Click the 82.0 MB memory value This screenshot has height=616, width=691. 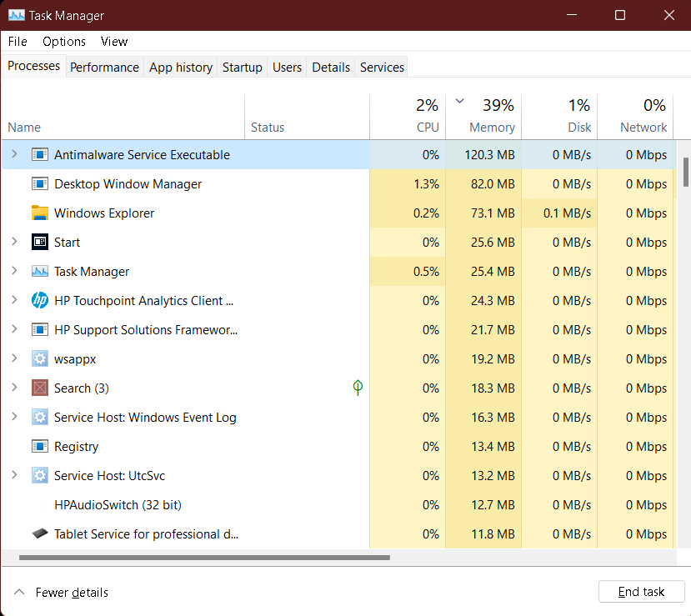tap(493, 183)
